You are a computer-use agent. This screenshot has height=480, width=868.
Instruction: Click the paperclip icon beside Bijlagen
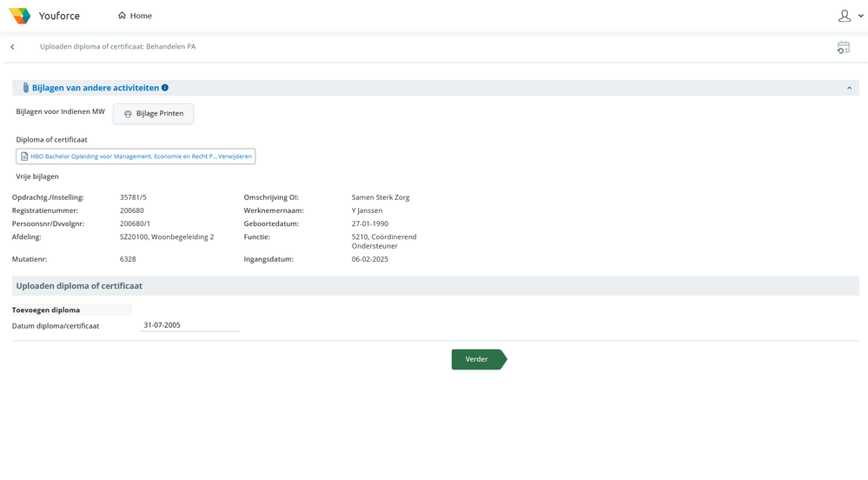click(x=25, y=88)
